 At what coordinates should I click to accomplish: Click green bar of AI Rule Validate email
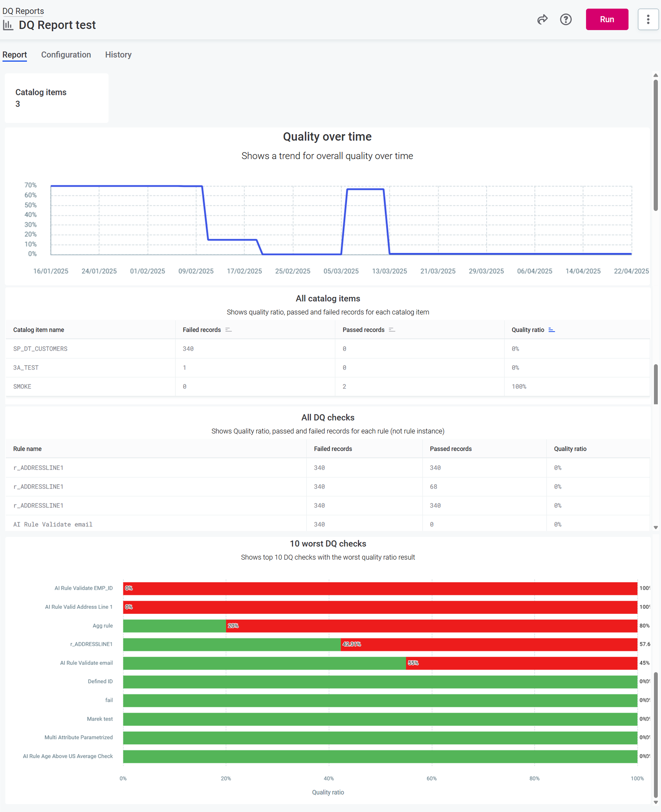tap(264, 663)
